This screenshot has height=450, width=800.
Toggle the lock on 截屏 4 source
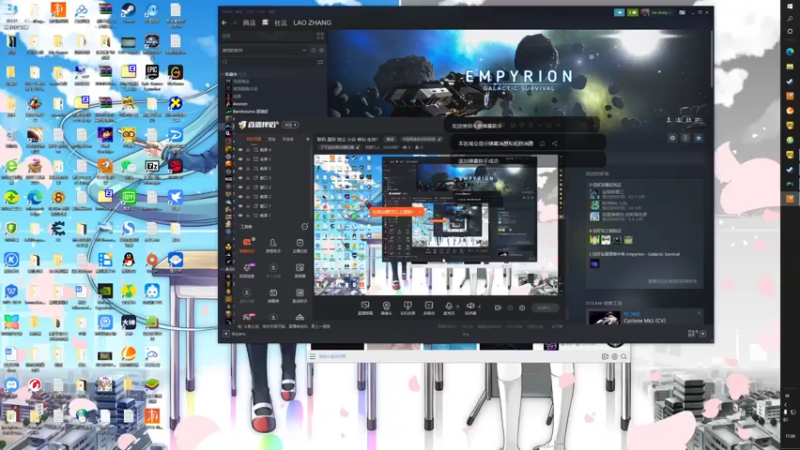click(248, 150)
